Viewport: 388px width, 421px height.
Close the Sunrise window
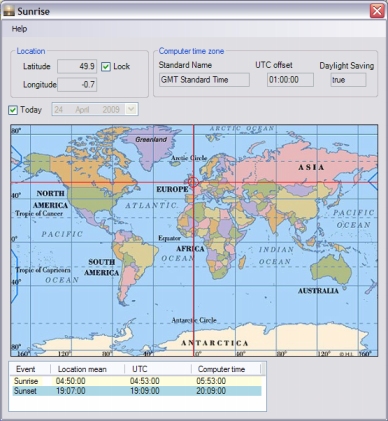tap(377, 11)
